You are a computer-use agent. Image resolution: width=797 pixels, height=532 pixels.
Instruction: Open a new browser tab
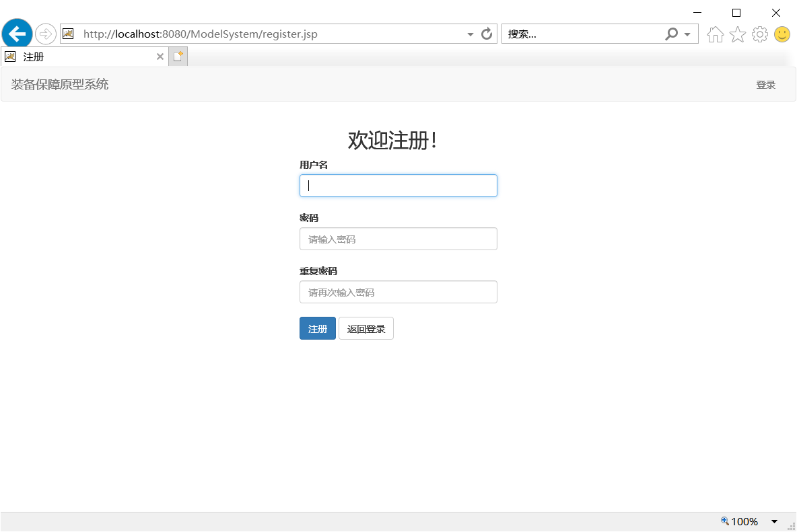click(177, 56)
